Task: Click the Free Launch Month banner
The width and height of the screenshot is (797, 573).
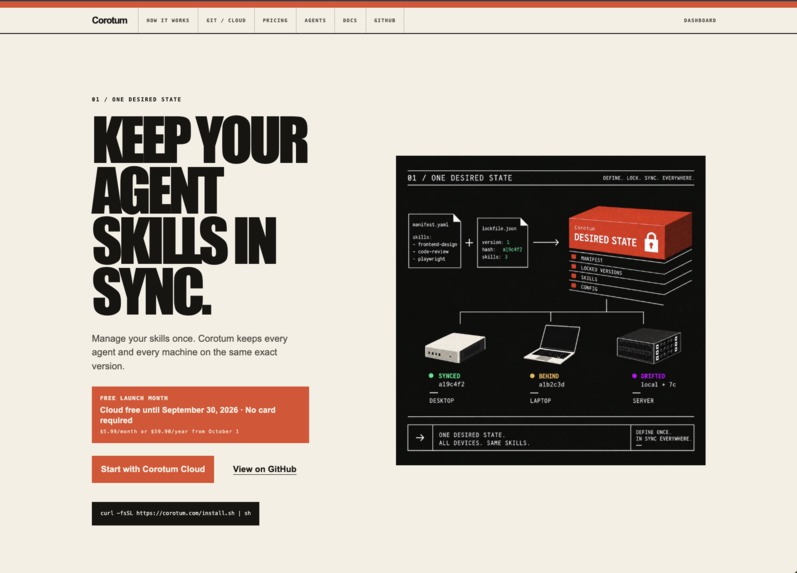Action: [200, 414]
